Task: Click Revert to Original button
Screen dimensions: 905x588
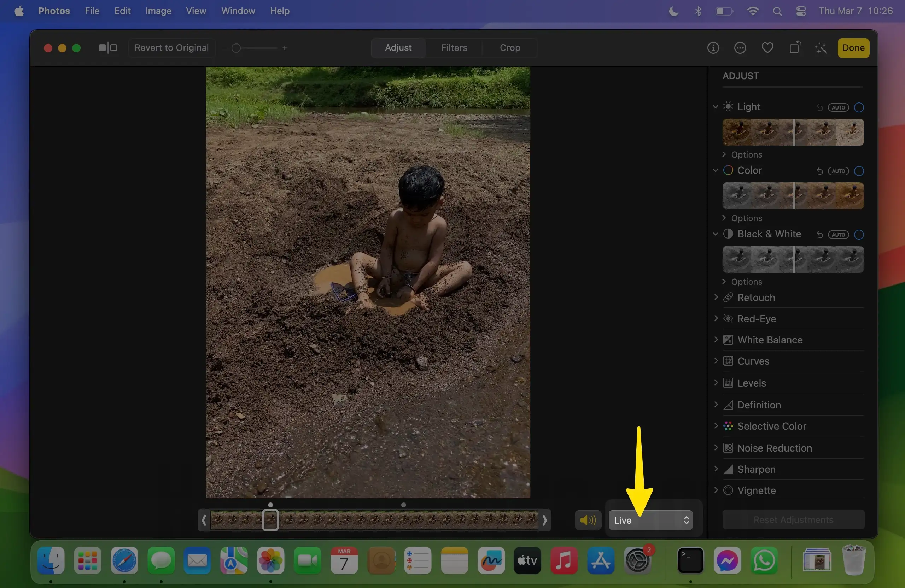Action: (171, 48)
